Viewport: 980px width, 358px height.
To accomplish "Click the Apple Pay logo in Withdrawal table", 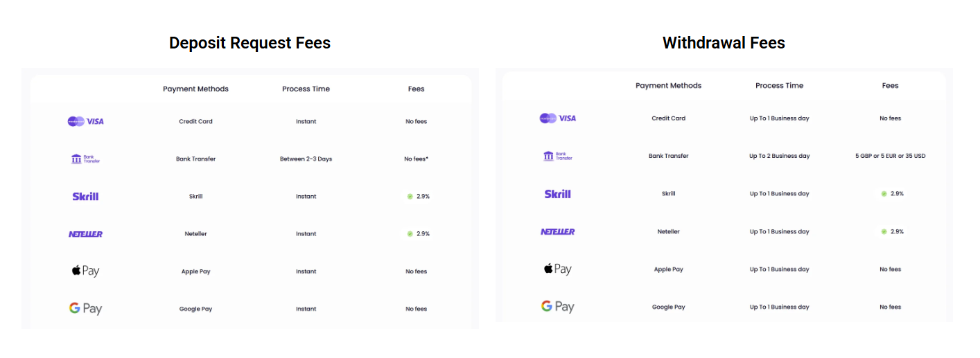I will click(557, 269).
